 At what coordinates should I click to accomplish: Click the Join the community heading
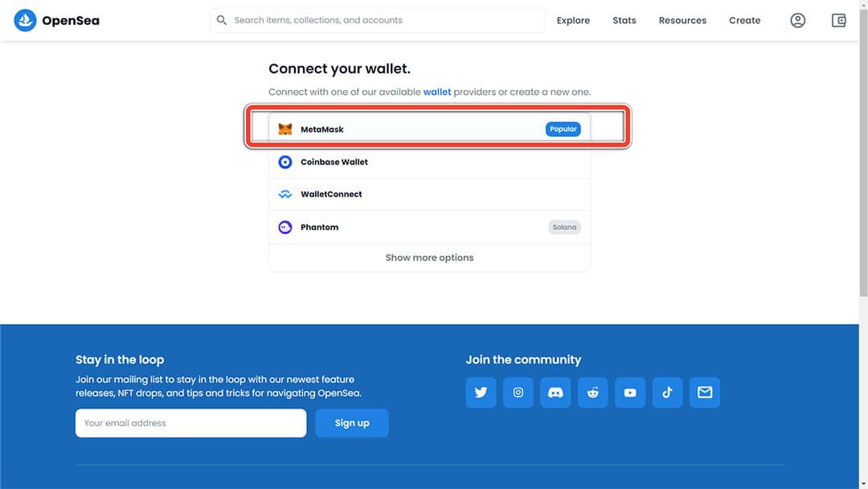523,360
